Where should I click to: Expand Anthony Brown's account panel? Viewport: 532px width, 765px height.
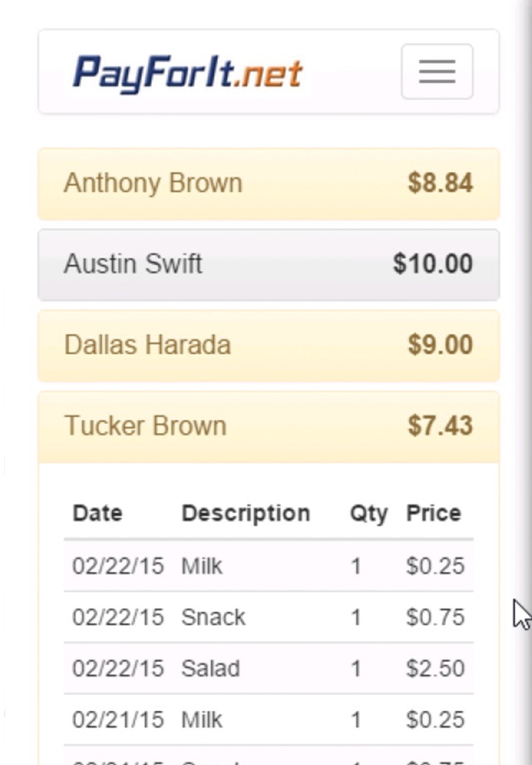tap(154, 183)
